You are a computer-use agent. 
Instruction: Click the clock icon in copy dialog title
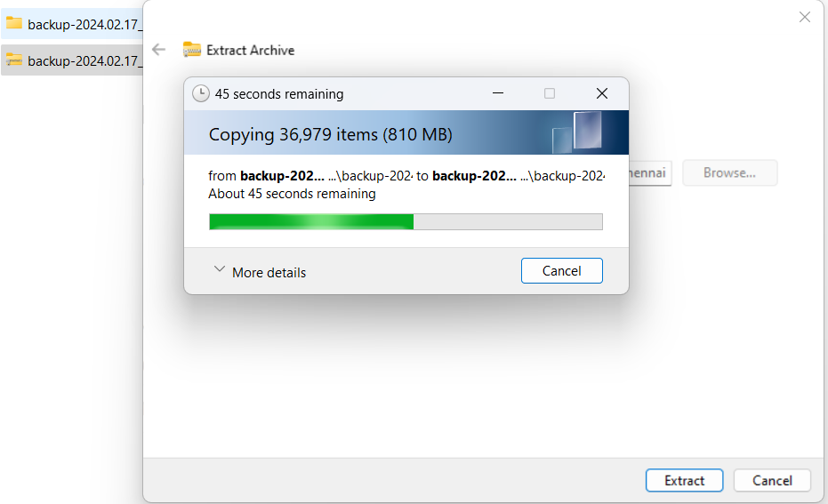(x=201, y=93)
